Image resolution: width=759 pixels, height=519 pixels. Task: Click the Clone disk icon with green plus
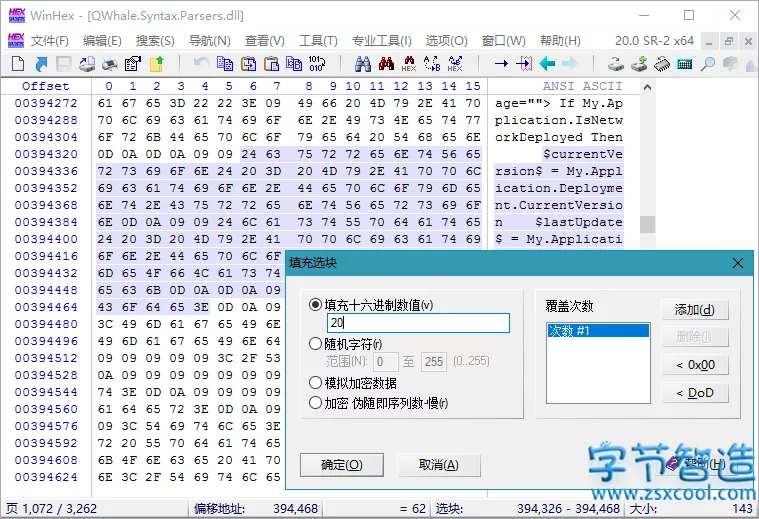click(x=639, y=63)
